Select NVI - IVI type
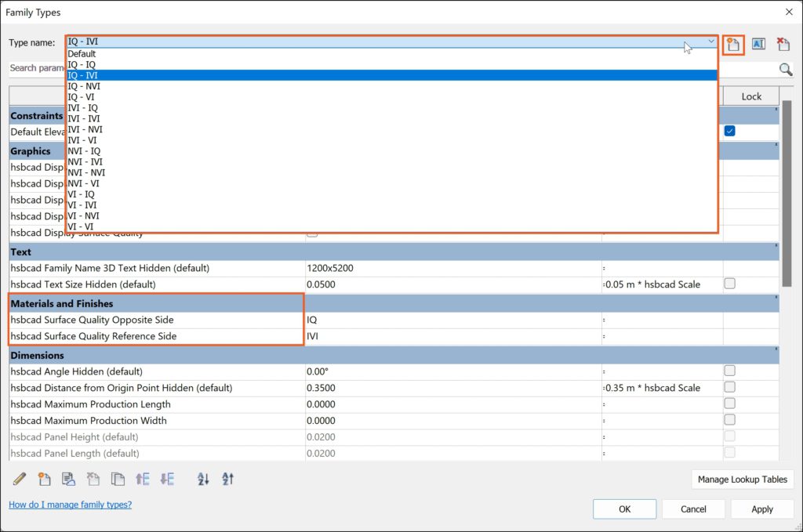 coord(392,161)
